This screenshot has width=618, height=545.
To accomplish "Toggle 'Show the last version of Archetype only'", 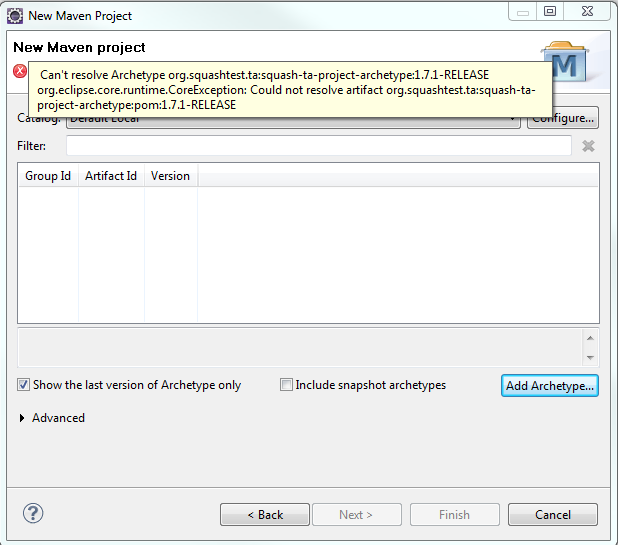I will tap(23, 385).
